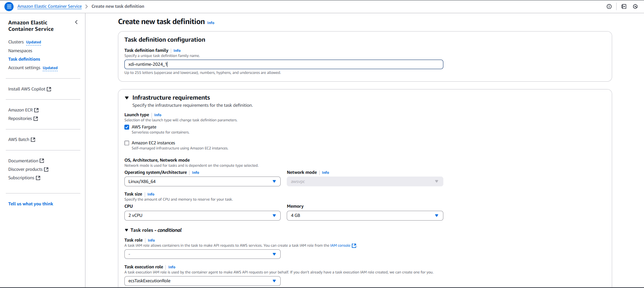The width and height of the screenshot is (644, 288).
Task: Click Updated badge next to Account settings
Action: (x=50, y=68)
